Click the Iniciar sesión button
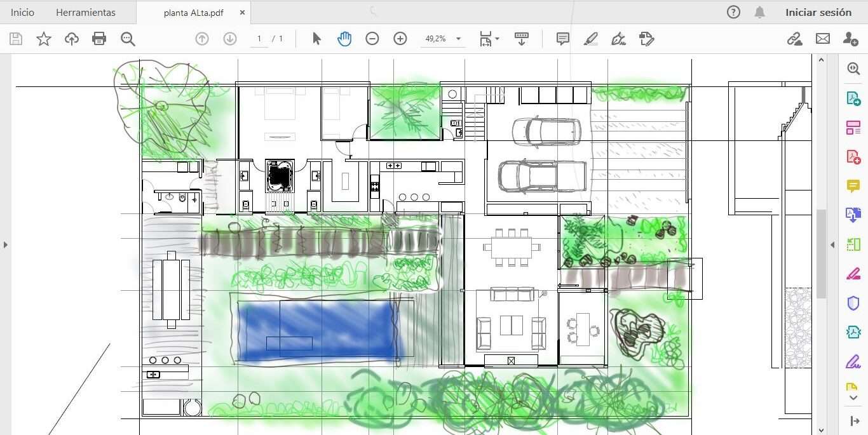The height and width of the screenshot is (435, 868). 818,12
